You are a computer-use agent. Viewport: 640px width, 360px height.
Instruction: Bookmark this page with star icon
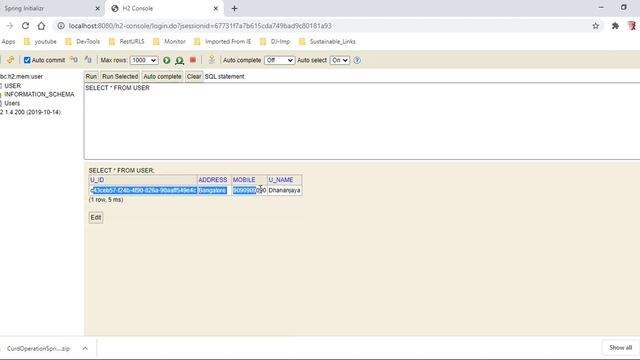coord(596,26)
